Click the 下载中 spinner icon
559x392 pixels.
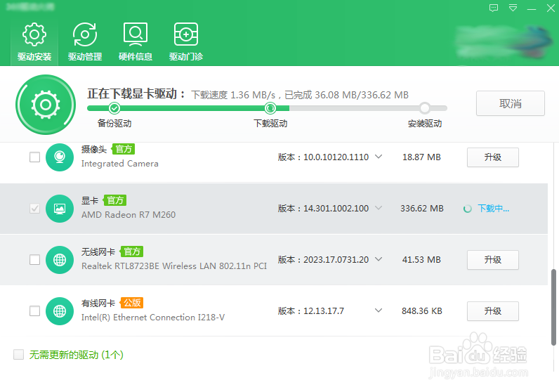(468, 209)
